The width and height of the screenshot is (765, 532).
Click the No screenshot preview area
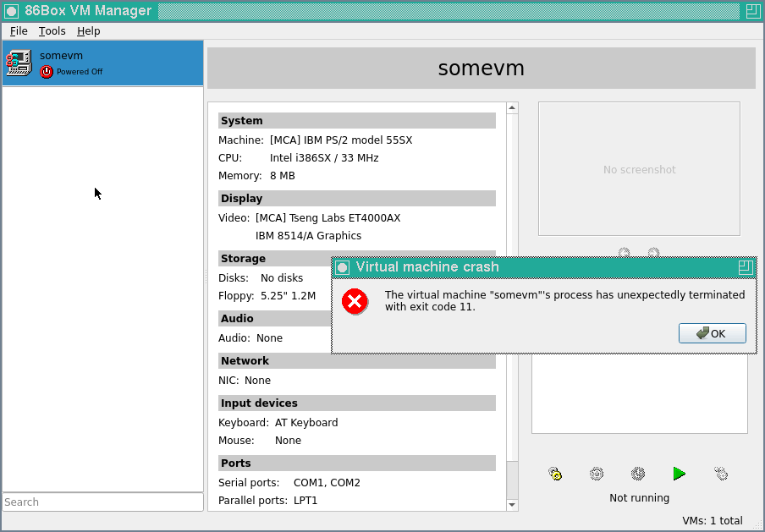click(x=639, y=168)
